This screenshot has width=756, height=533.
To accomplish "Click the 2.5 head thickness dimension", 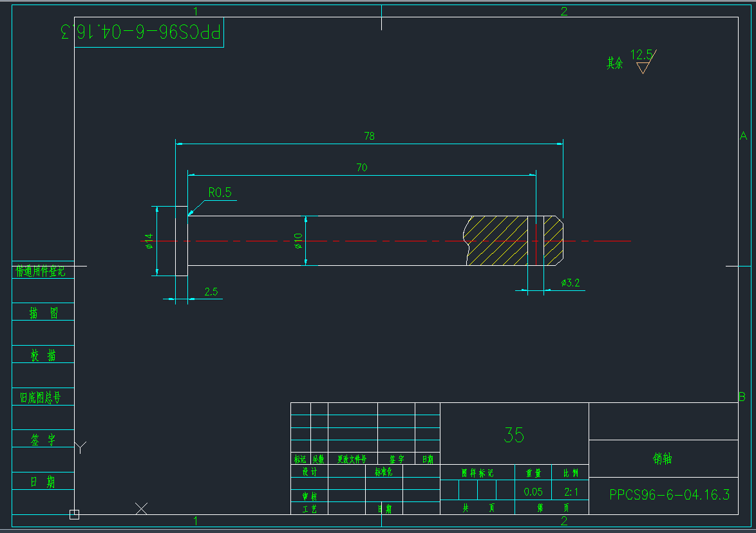I will click(211, 292).
